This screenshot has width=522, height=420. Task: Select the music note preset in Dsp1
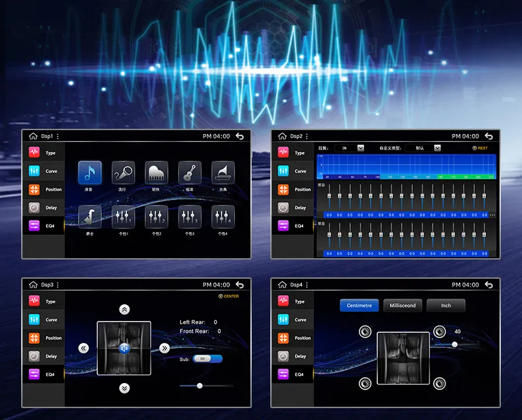(x=90, y=172)
